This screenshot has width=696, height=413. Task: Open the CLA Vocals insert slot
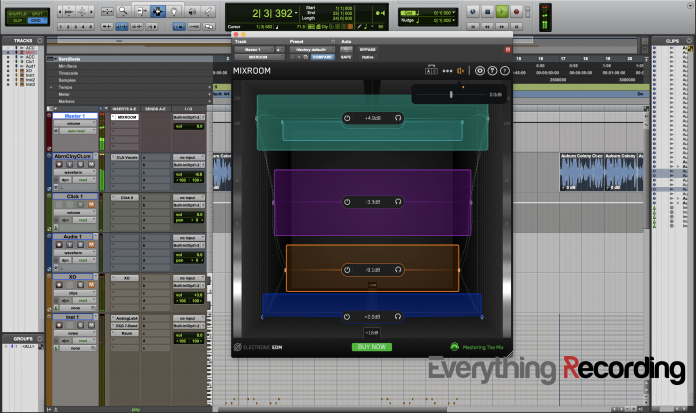pos(125,157)
